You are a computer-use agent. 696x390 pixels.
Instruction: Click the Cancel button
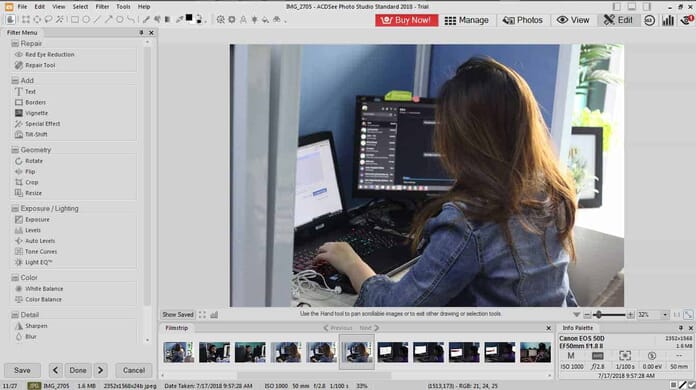(x=134, y=370)
